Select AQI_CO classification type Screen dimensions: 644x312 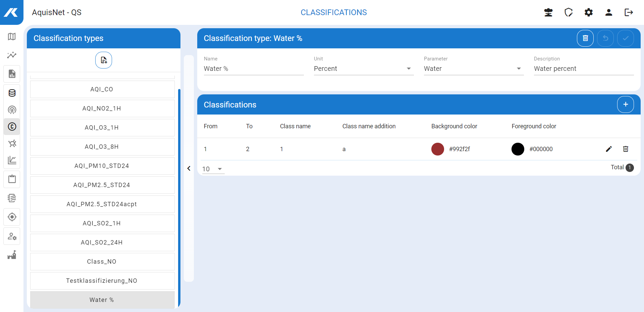pos(102,89)
